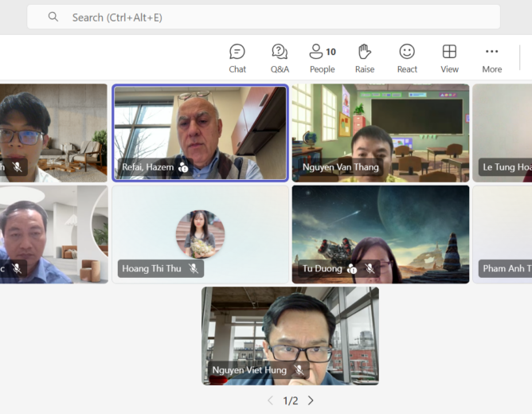Change the meeting View layout
Image resolution: width=532 pixels, height=414 pixels.
pyautogui.click(x=449, y=58)
